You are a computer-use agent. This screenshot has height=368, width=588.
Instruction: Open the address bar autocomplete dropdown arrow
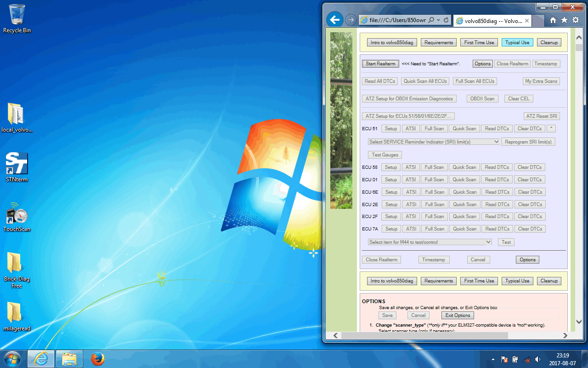click(439, 20)
